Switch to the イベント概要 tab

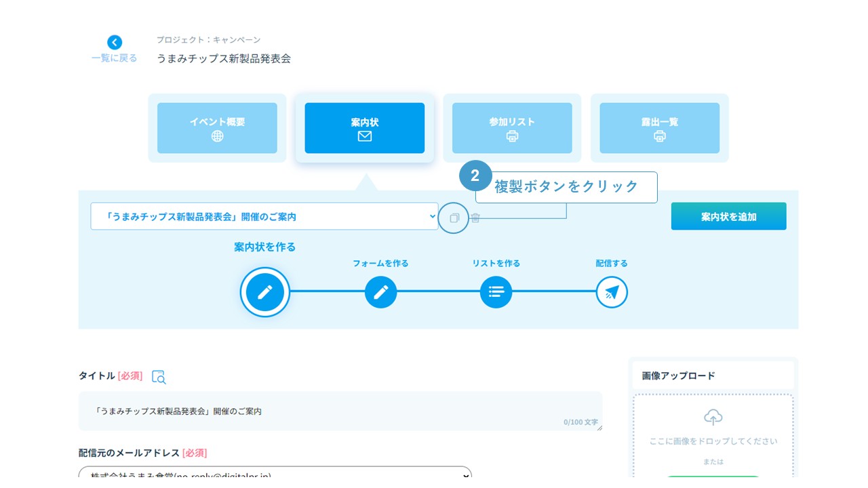[217, 128]
